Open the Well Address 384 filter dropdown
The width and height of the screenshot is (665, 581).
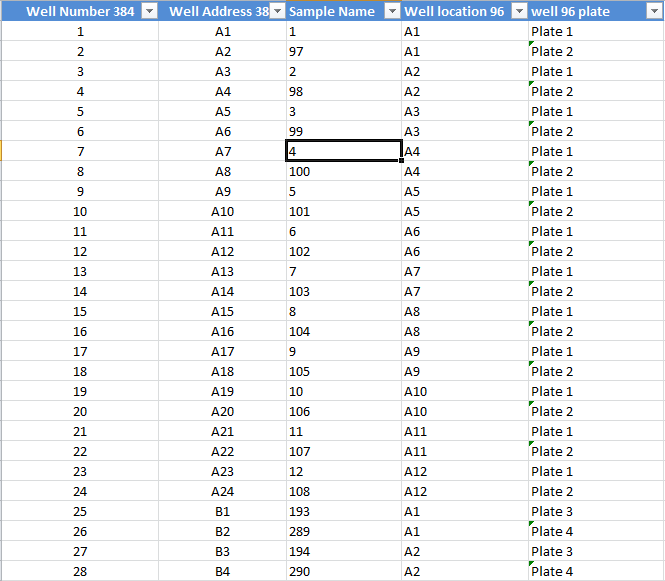click(x=277, y=11)
